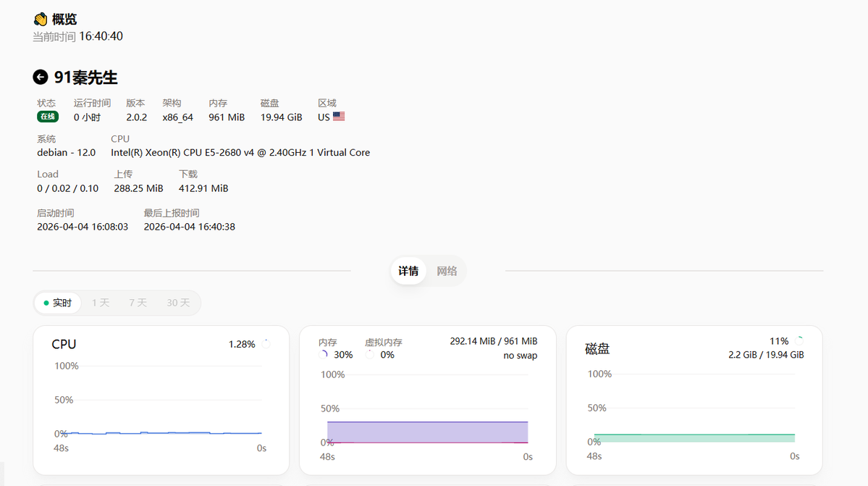Screen dimensions: 868x486
Task: Select the 1 天 time range
Action: pos(101,303)
